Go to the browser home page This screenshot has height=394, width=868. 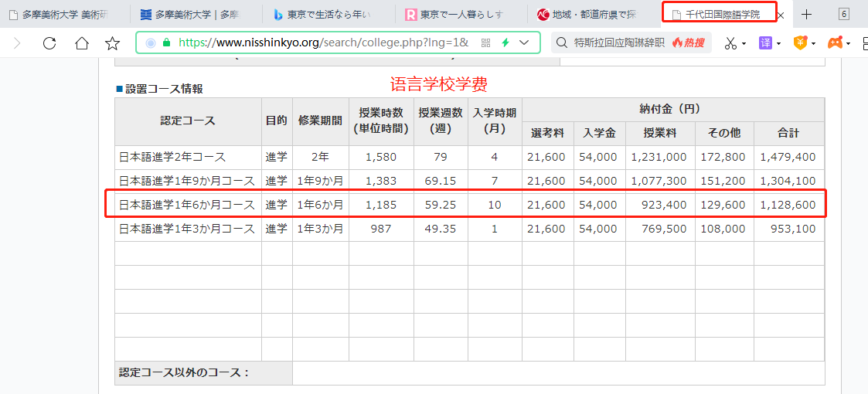point(81,43)
